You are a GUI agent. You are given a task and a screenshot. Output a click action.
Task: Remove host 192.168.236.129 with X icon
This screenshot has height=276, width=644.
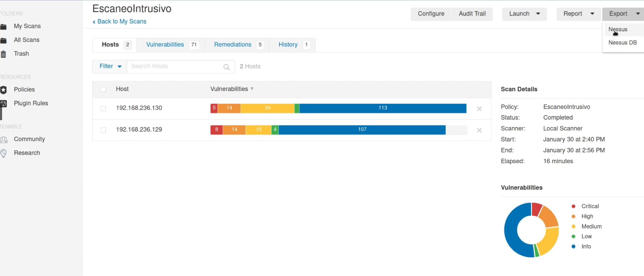(x=479, y=130)
